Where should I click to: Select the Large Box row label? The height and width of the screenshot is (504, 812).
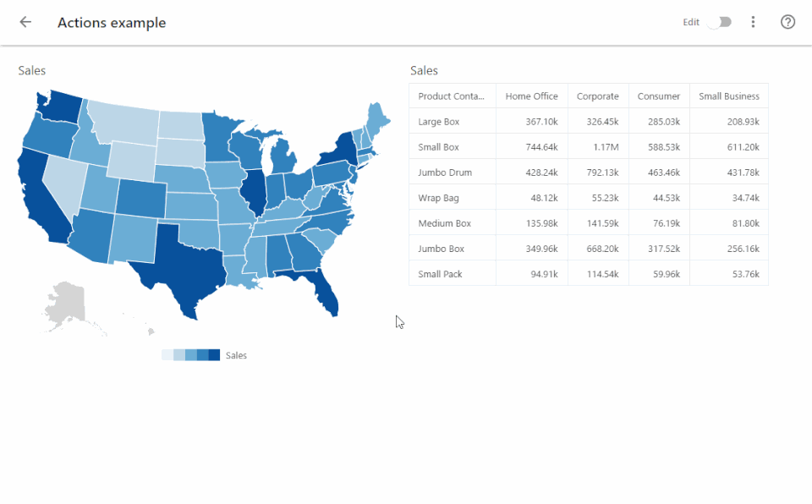(438, 122)
